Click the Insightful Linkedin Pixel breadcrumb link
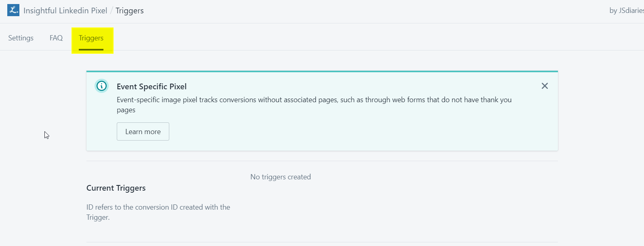This screenshot has height=246, width=644. (65, 11)
